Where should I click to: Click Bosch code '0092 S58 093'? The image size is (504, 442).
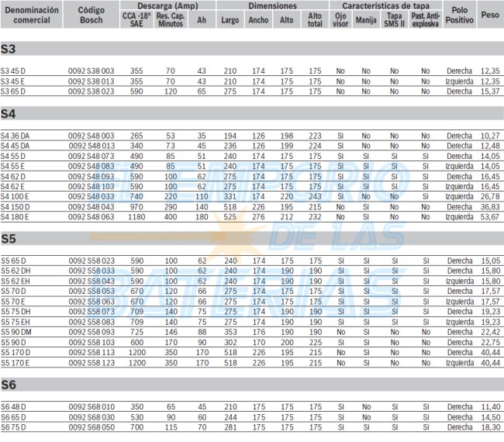[91, 332]
